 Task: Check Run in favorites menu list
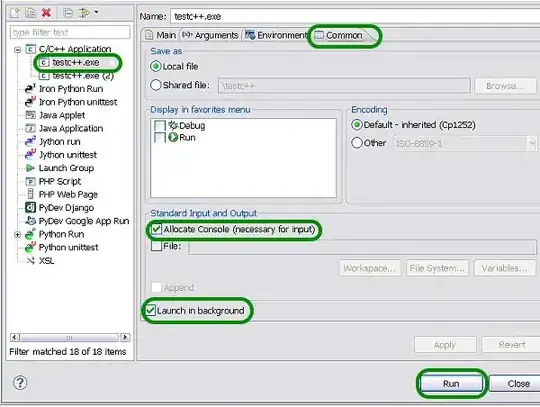(159, 138)
